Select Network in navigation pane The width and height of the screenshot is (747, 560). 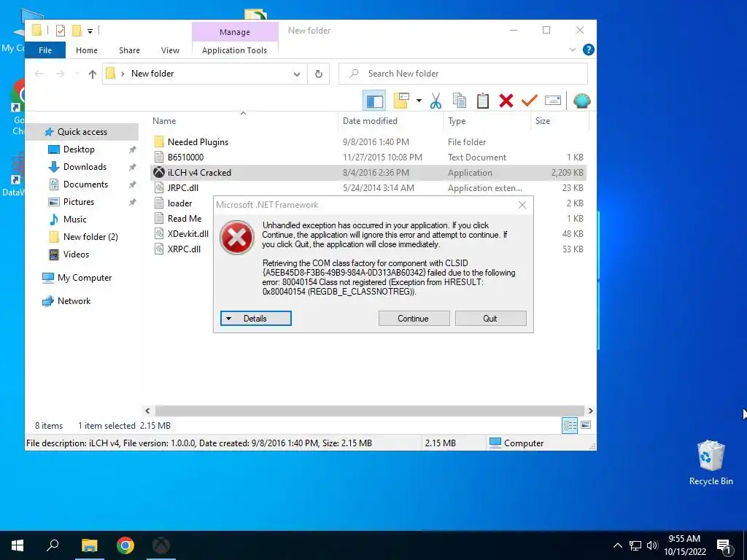(74, 301)
